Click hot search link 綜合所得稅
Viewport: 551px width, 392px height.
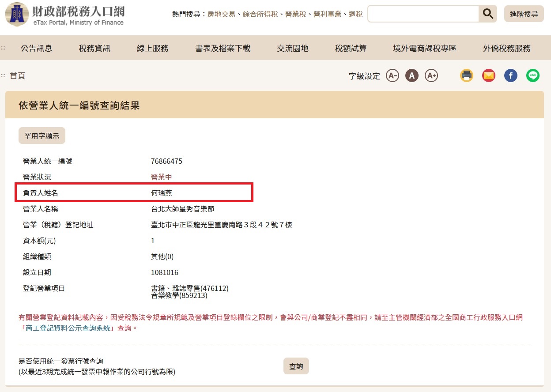[x=260, y=14]
